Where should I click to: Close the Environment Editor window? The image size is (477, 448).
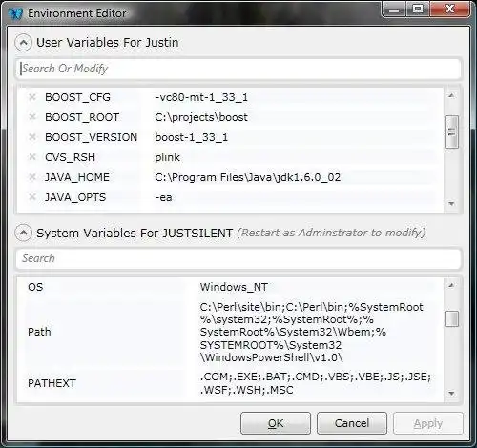point(449,10)
